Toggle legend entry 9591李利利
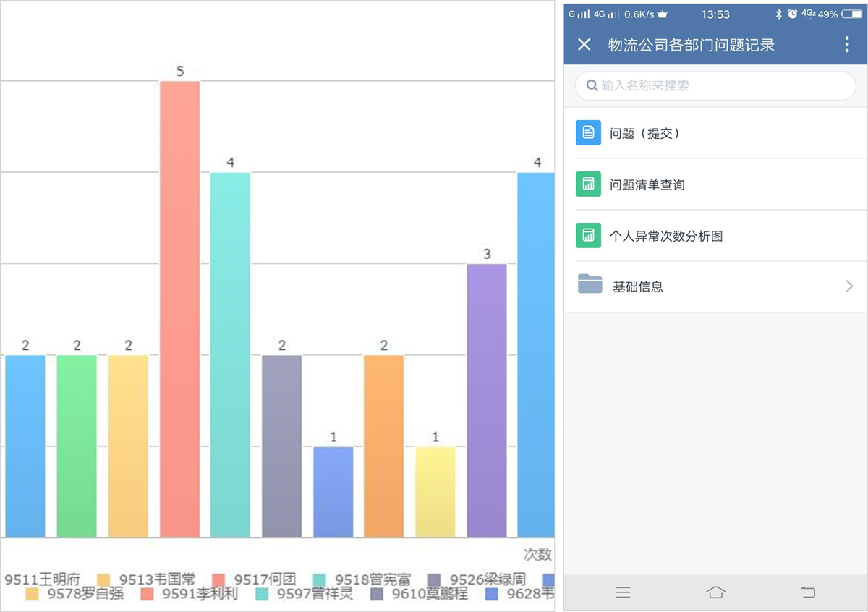 [190, 594]
